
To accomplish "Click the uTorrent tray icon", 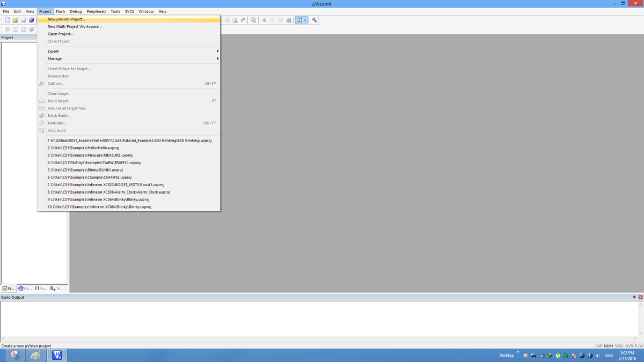I will pos(558,356).
